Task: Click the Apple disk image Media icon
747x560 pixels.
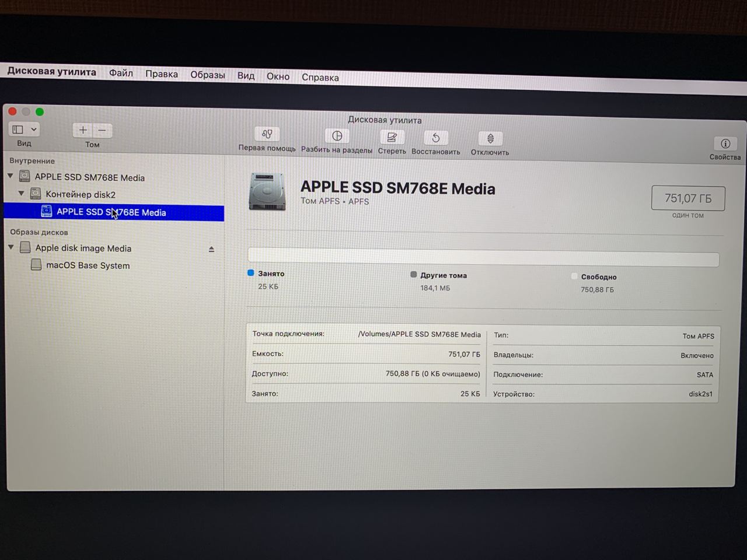Action: click(x=25, y=247)
